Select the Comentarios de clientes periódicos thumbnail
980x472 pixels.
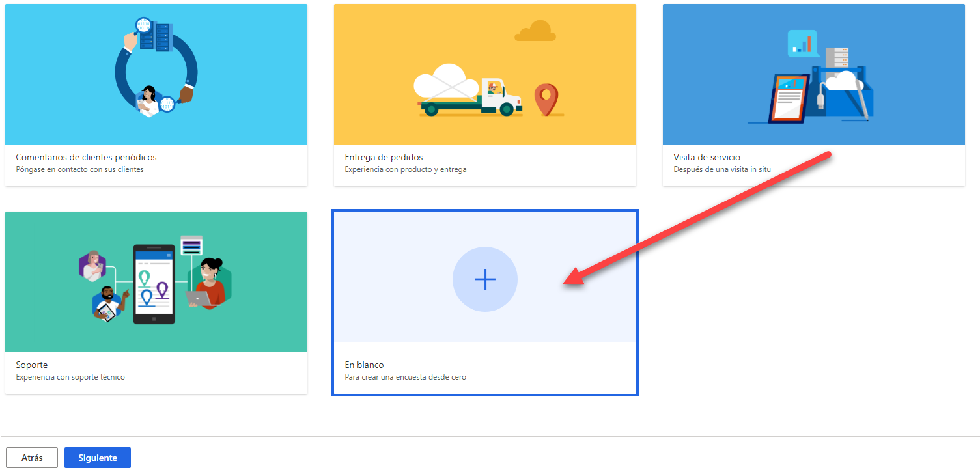156,74
